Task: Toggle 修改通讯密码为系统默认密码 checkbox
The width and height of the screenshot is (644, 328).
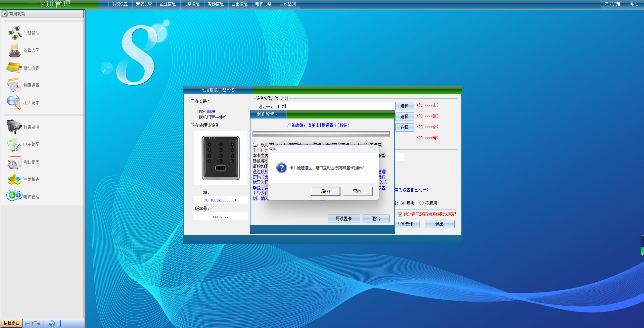Action: point(400,214)
